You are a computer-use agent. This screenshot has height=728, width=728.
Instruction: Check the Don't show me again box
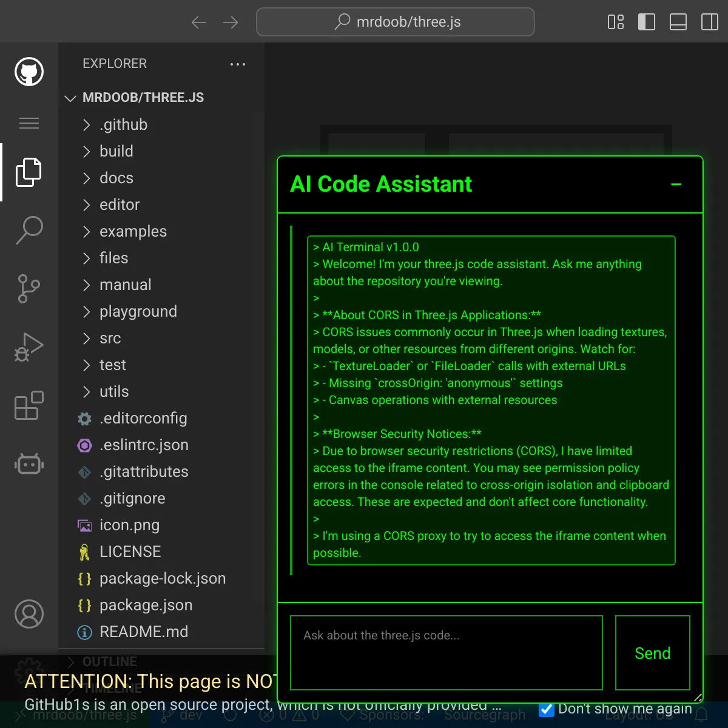pos(547,709)
